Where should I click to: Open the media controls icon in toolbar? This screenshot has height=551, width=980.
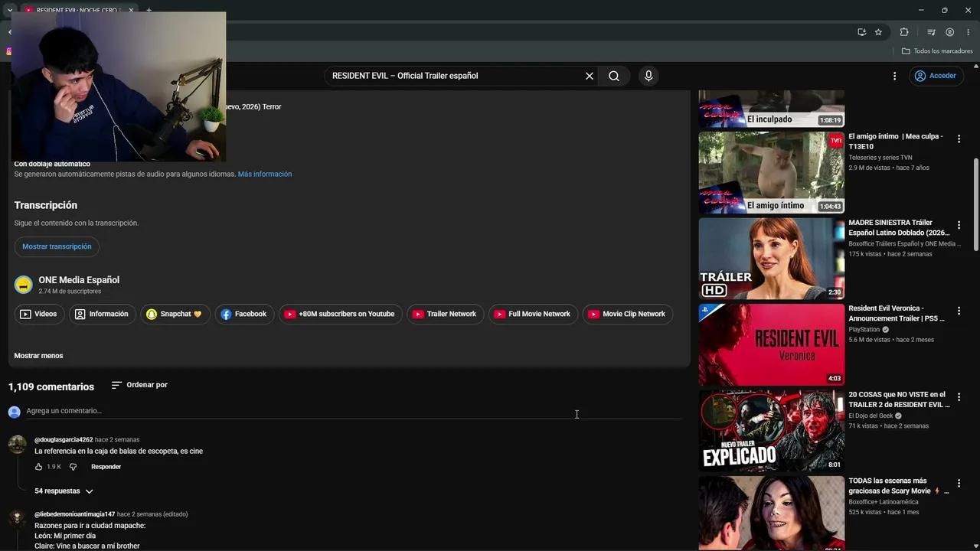[931, 32]
